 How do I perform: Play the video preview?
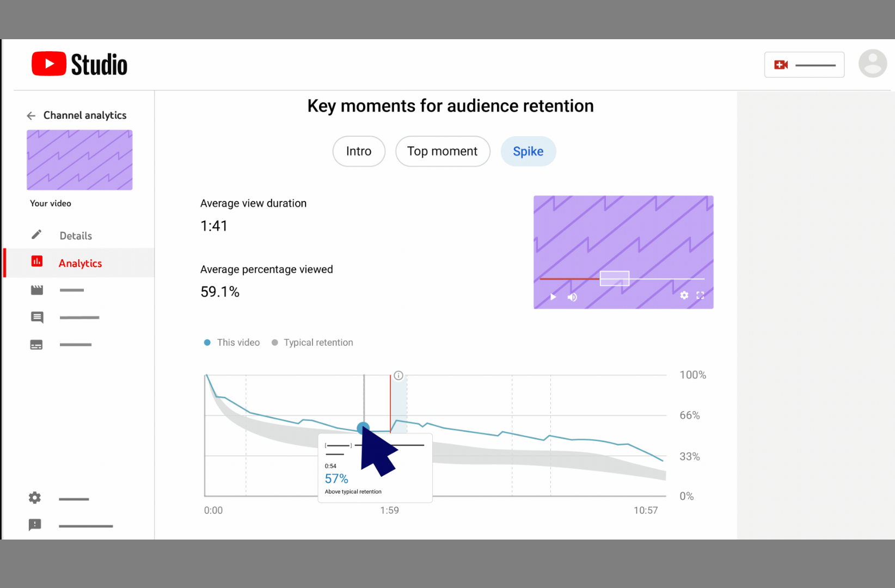[x=553, y=297]
